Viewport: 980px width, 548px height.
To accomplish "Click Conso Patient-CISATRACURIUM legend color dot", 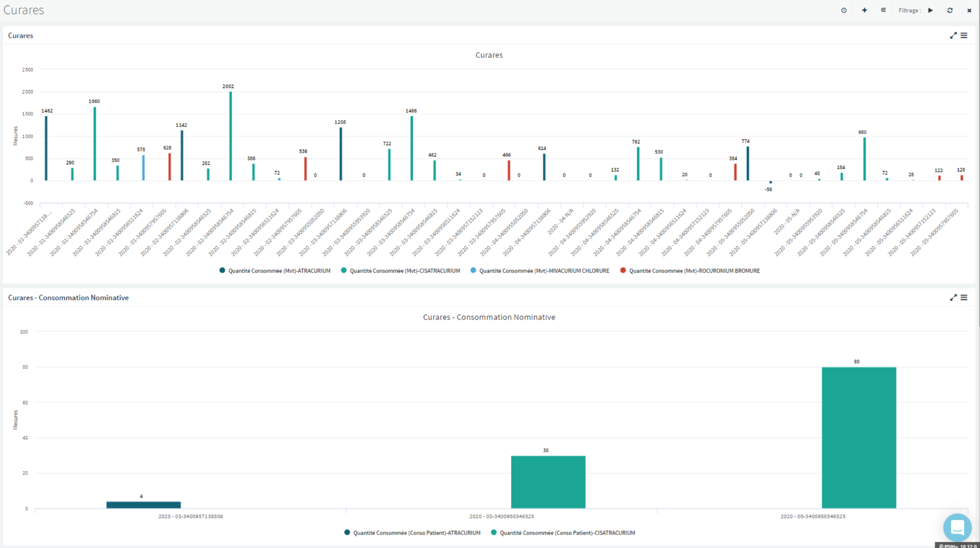I will (x=494, y=532).
